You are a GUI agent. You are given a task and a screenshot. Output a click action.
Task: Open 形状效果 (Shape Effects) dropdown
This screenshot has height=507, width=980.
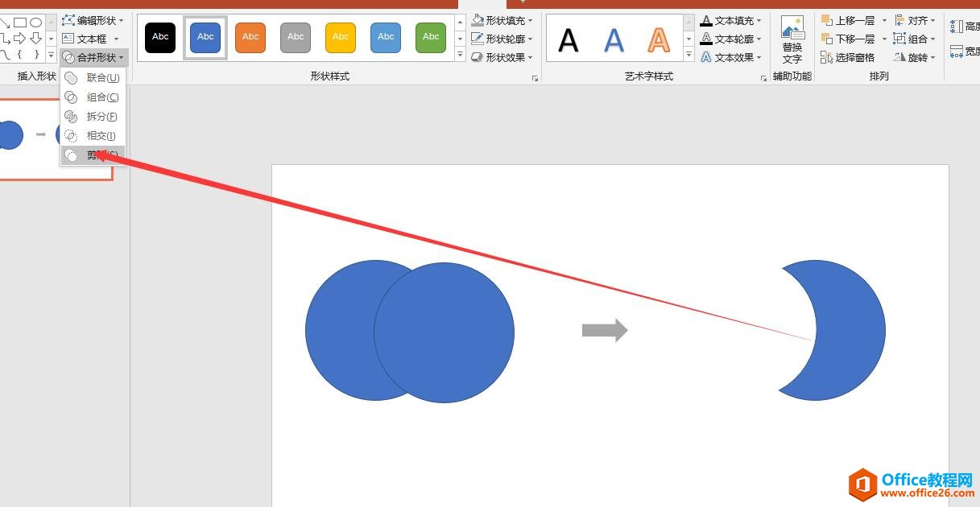(x=502, y=57)
